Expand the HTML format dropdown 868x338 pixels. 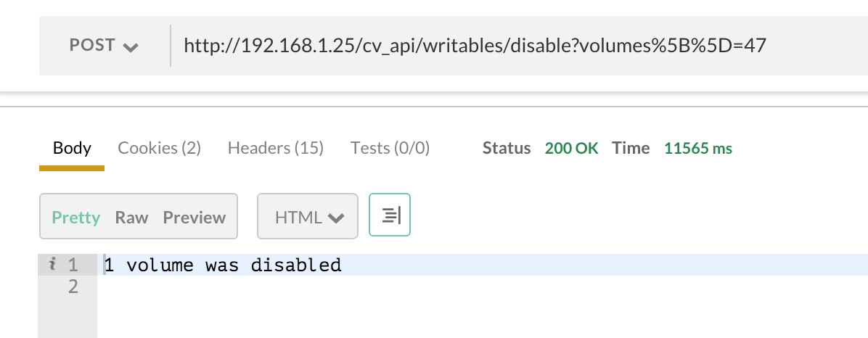[308, 217]
